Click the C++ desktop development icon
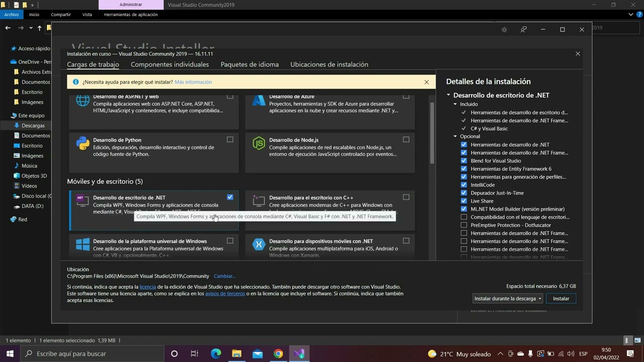644x362 pixels. (x=259, y=201)
